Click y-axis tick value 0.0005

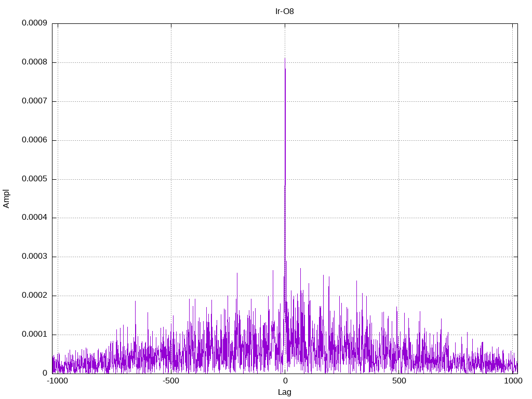[34, 179]
